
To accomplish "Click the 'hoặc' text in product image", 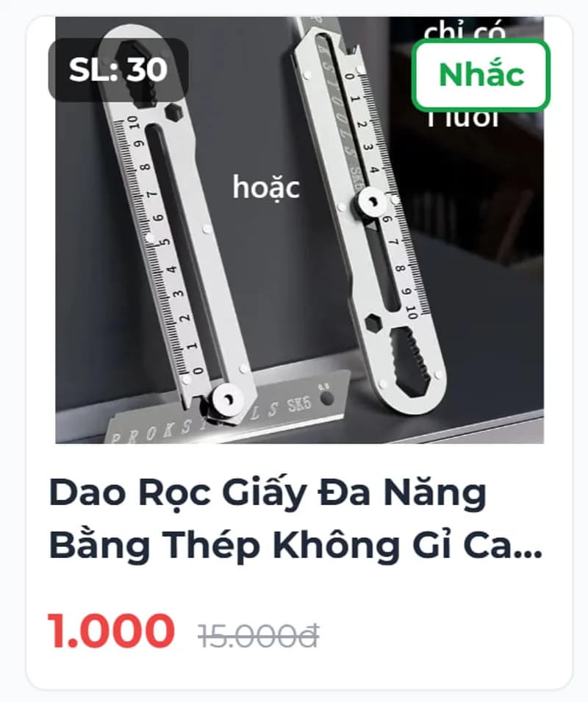I will (266, 187).
